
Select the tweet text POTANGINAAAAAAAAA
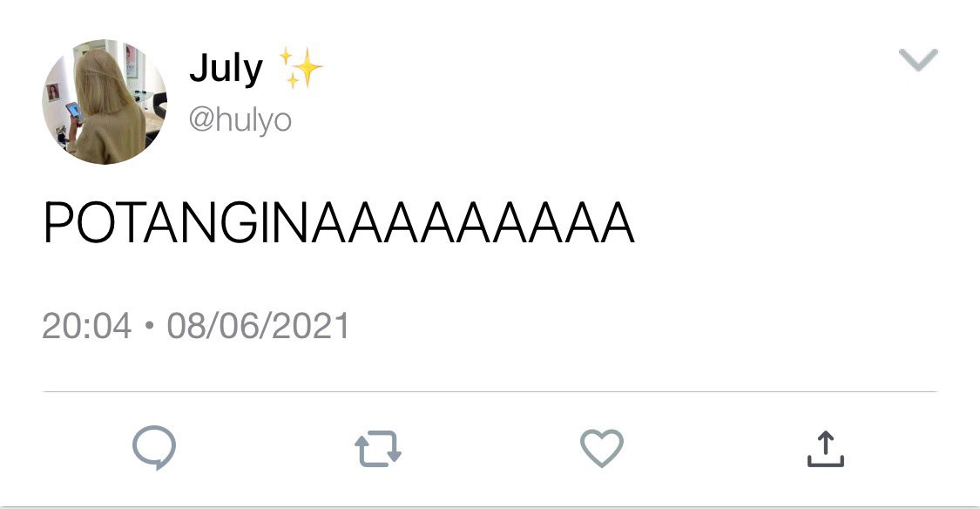pyautogui.click(x=340, y=222)
